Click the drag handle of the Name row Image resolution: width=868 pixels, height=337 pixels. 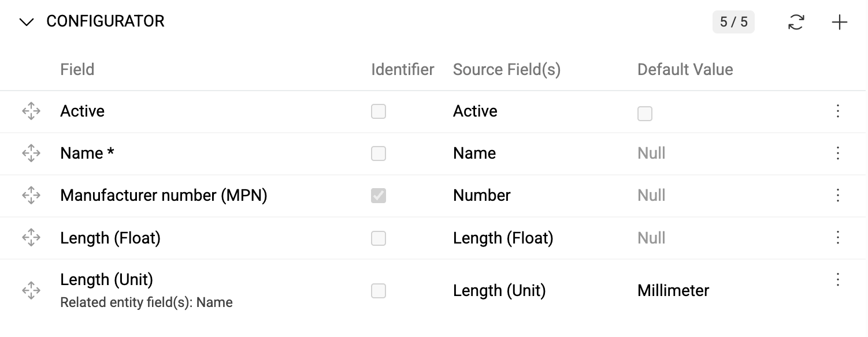[31, 153]
